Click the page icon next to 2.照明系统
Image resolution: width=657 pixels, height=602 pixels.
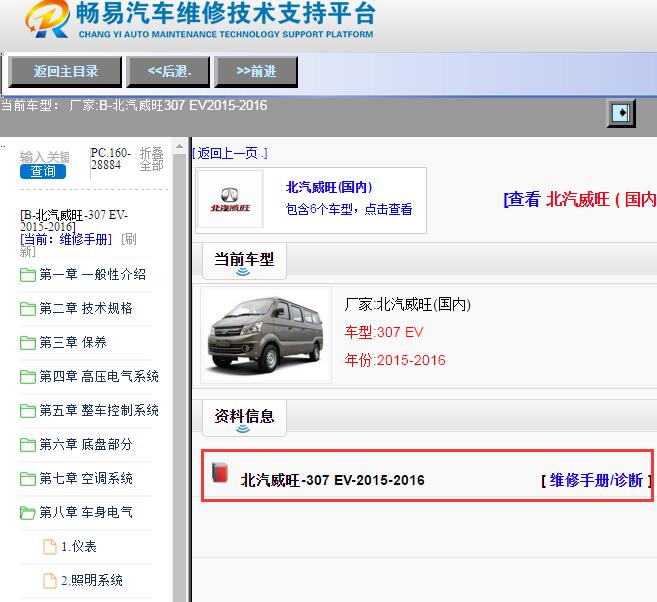pos(50,581)
